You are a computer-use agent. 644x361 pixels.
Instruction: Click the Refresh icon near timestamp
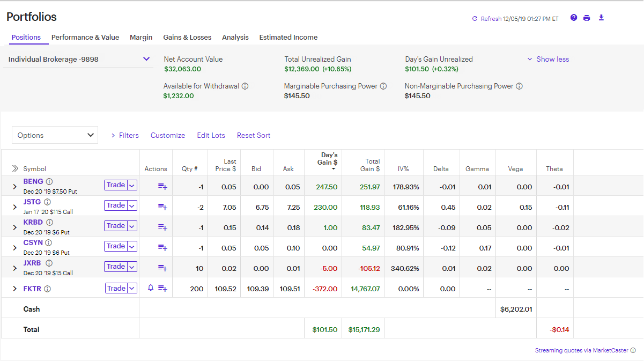[x=475, y=19]
